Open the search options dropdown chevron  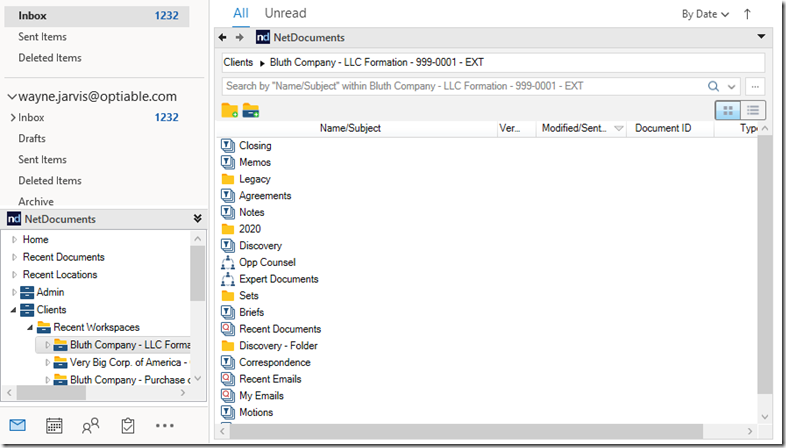731,87
